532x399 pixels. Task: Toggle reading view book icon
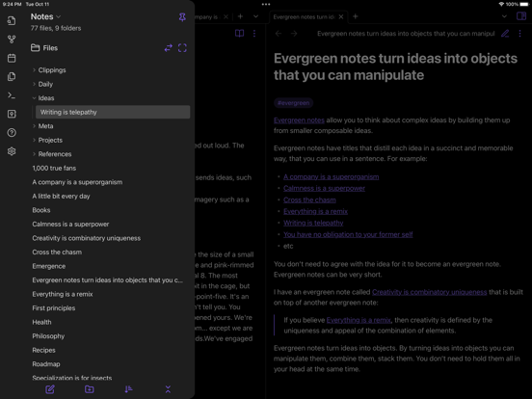coord(240,33)
